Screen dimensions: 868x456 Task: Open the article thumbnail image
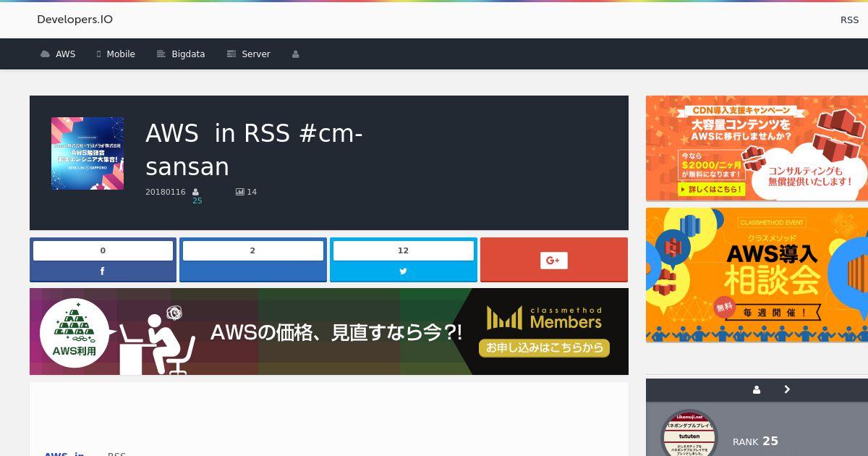pyautogui.click(x=88, y=153)
